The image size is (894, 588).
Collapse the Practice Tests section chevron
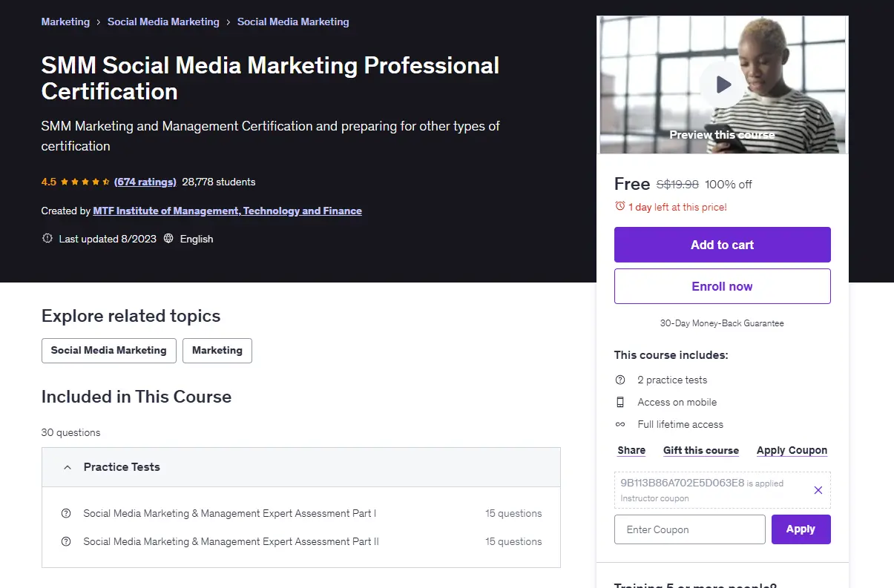pyautogui.click(x=68, y=467)
